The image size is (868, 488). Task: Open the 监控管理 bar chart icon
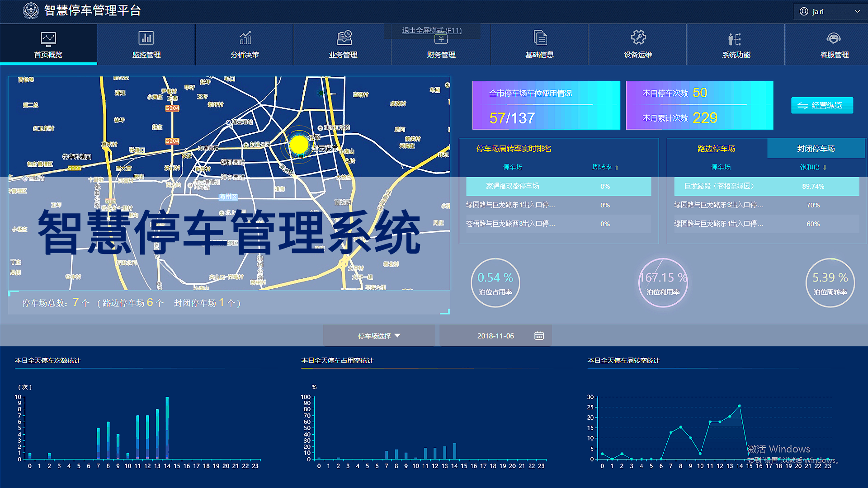[x=146, y=38]
